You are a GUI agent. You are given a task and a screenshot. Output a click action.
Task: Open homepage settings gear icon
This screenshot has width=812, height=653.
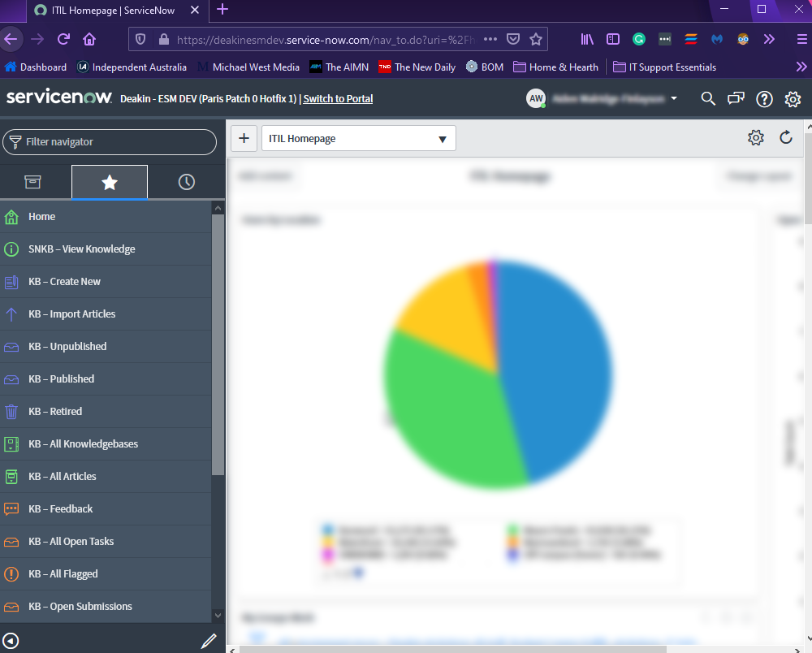[755, 138]
